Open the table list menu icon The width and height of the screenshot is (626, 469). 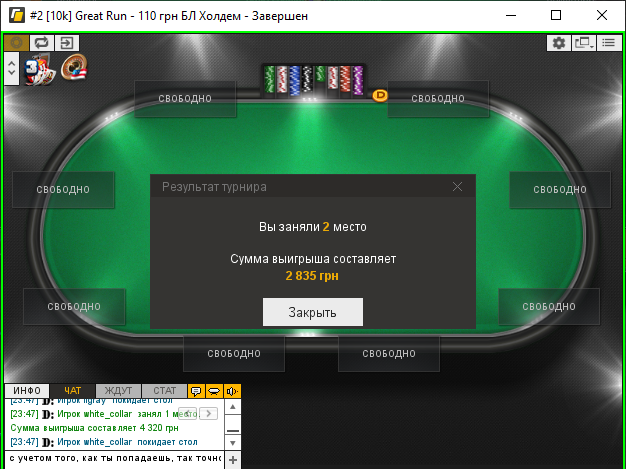pyautogui.click(x=609, y=43)
